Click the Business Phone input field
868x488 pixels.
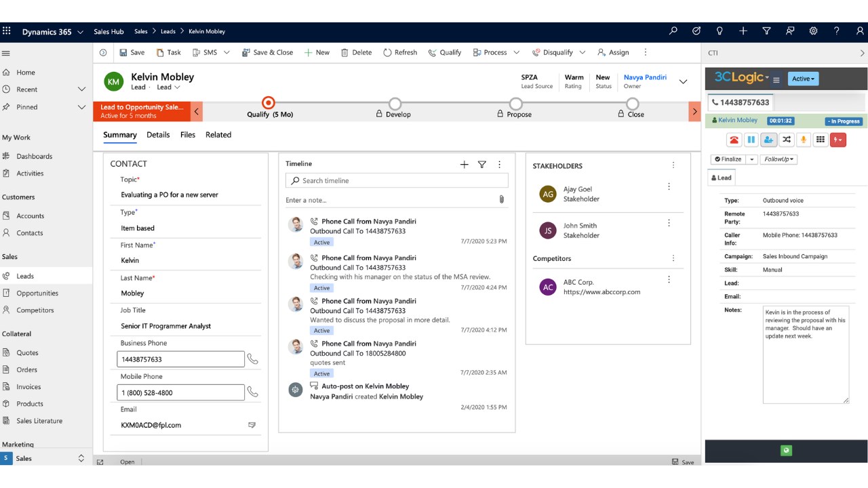tap(180, 359)
